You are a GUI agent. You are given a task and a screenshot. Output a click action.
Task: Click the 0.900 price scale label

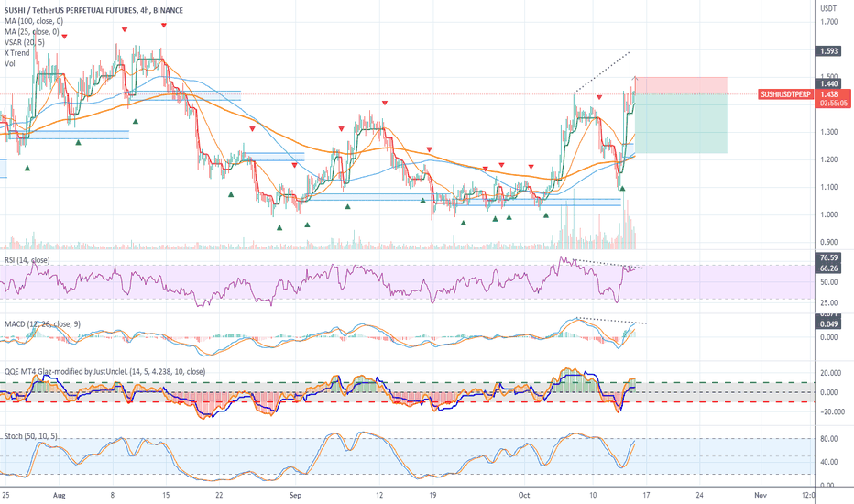(x=829, y=243)
